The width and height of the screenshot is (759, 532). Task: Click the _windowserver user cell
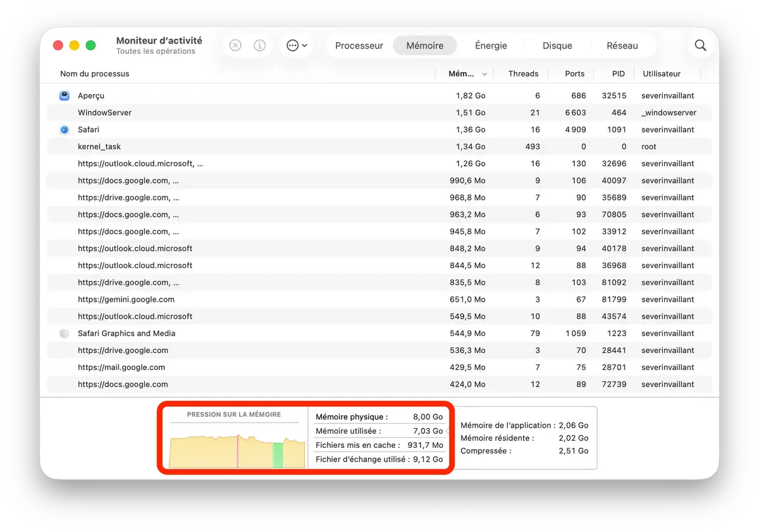(669, 113)
